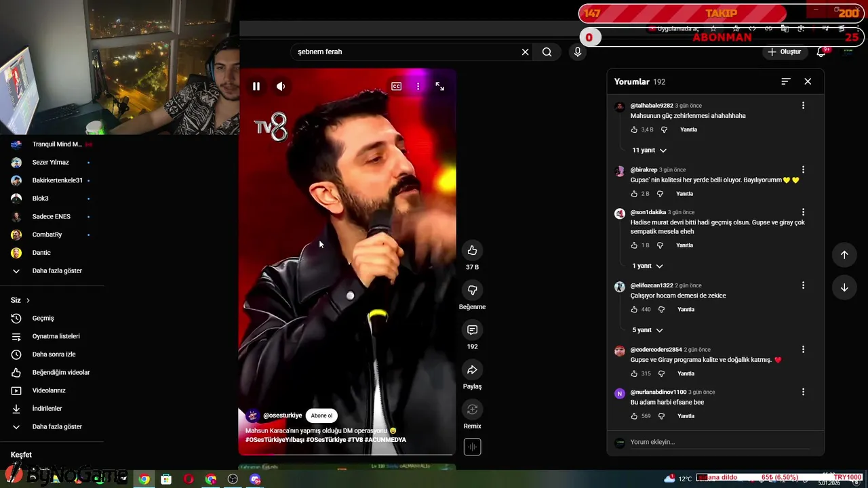Like @codercoders2854's comment
This screenshot has height=488, width=868.
point(634,374)
